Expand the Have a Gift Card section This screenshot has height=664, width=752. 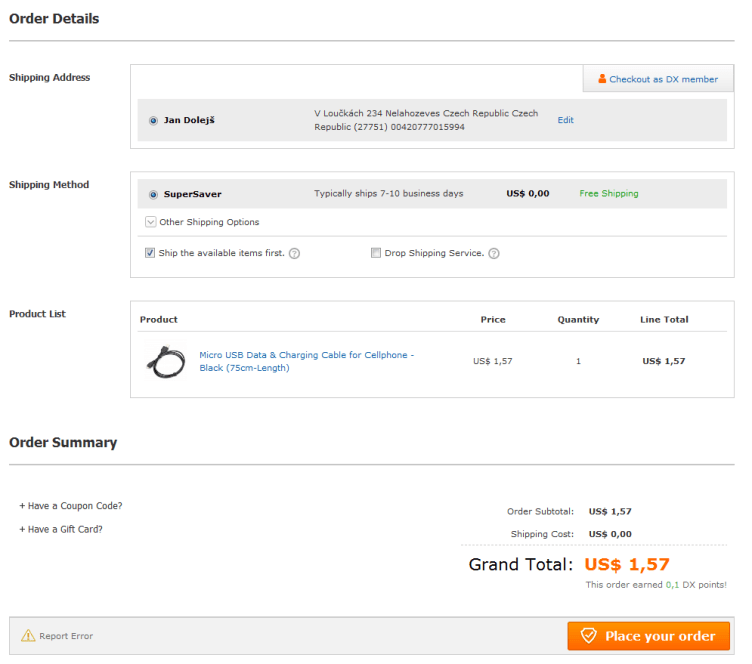(61, 530)
